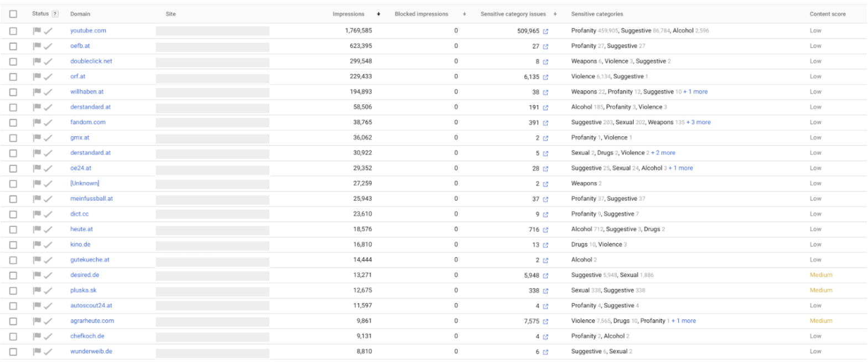Open sensitive issues link icon for heute.at
This screenshot has width=868, height=362.
coord(545,230)
